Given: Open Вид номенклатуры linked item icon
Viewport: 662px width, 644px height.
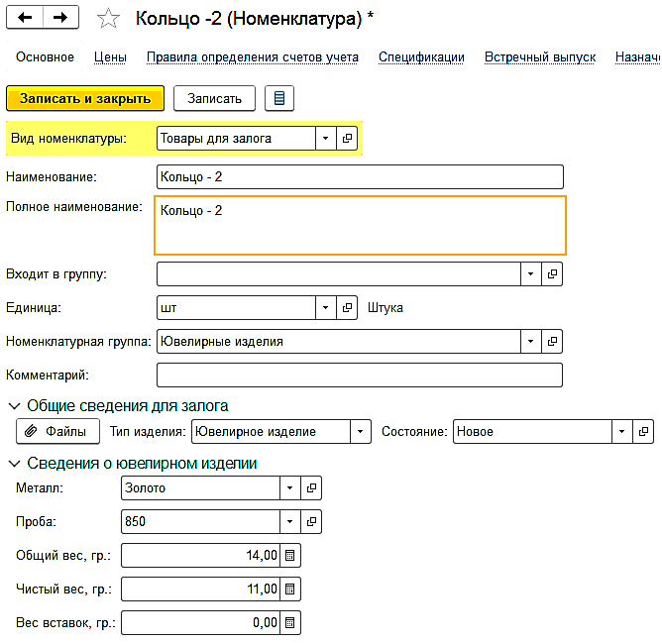Looking at the screenshot, I should [347, 139].
